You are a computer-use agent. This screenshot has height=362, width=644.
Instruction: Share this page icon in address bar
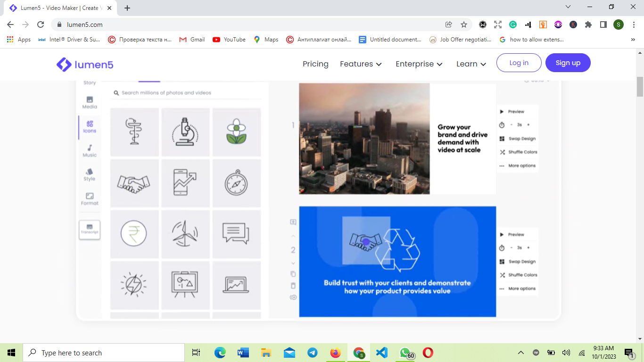[449, 25]
